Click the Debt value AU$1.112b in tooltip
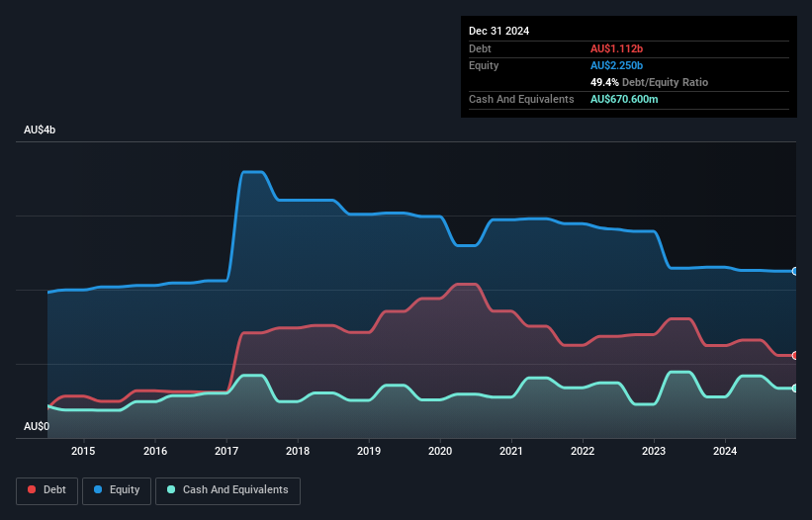The width and height of the screenshot is (812, 520). [616, 48]
